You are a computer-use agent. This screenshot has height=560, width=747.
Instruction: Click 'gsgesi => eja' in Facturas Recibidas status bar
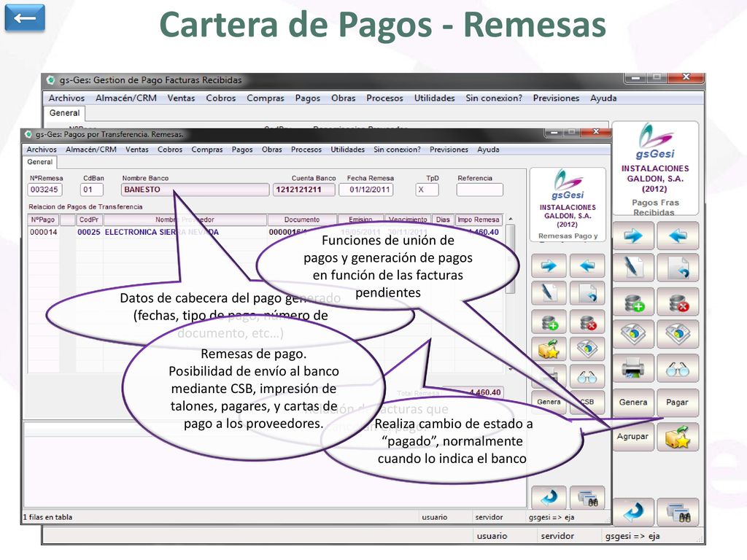tap(632, 536)
